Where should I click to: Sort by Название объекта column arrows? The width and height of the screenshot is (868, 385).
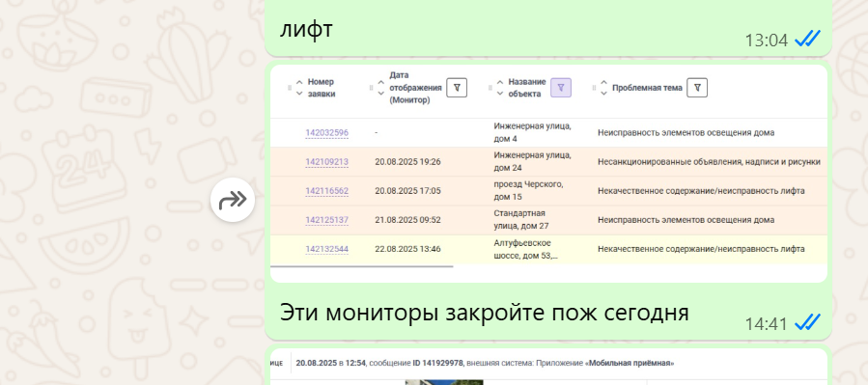500,88
